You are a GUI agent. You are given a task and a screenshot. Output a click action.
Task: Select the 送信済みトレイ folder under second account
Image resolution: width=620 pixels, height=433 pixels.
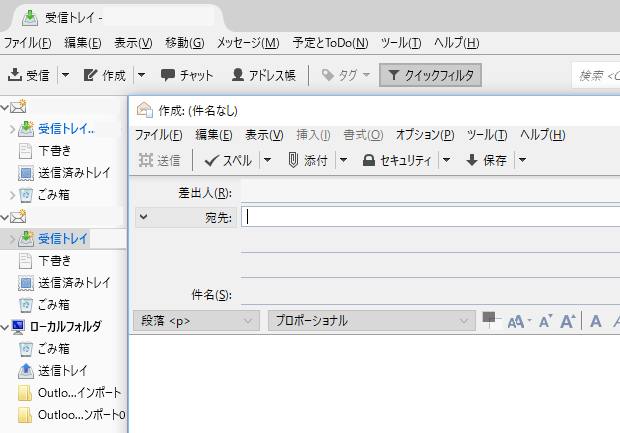pos(74,282)
